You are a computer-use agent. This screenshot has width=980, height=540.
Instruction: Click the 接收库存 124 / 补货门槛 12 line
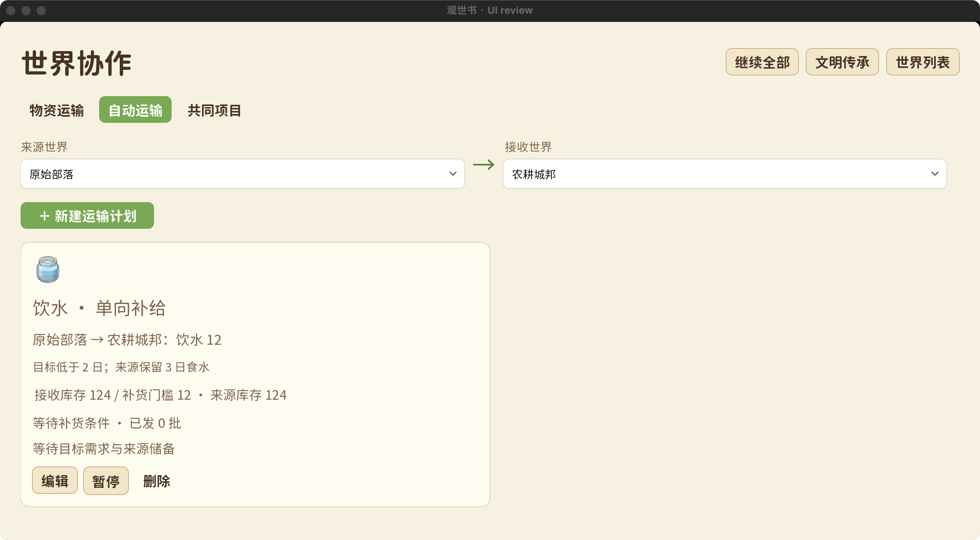(x=160, y=395)
